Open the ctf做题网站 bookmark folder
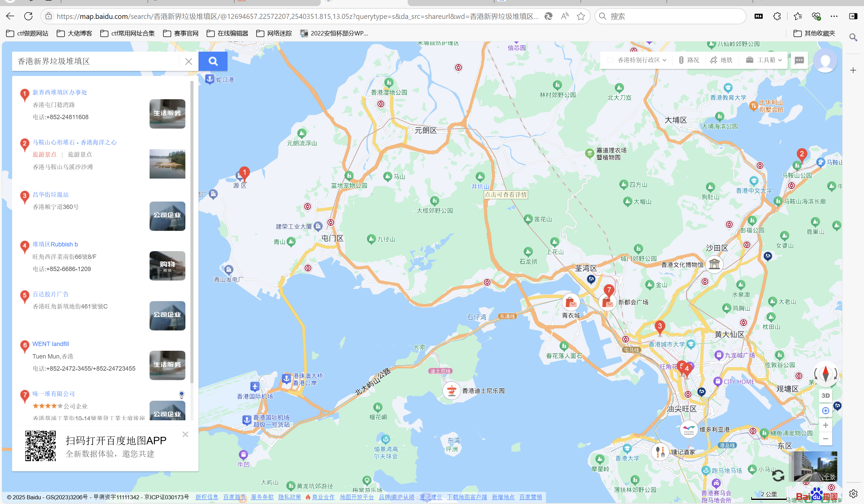 point(27,33)
